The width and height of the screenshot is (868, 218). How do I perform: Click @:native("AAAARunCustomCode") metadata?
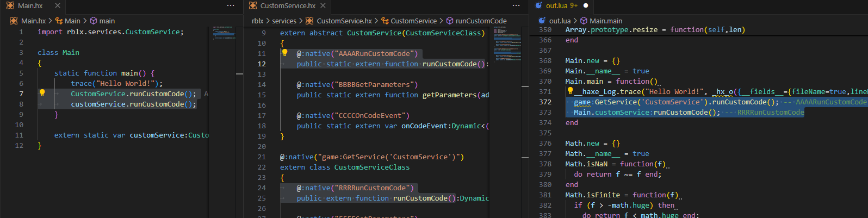pos(357,53)
